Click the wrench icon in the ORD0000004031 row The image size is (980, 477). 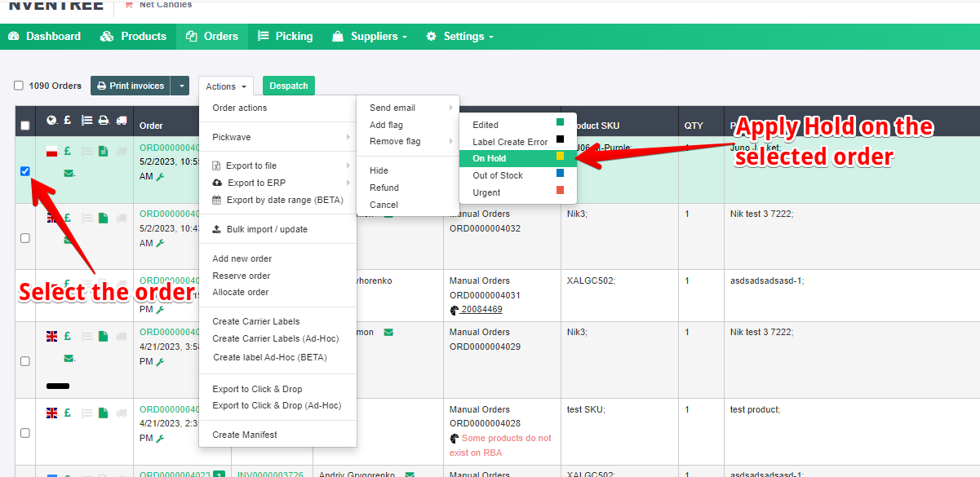160,310
